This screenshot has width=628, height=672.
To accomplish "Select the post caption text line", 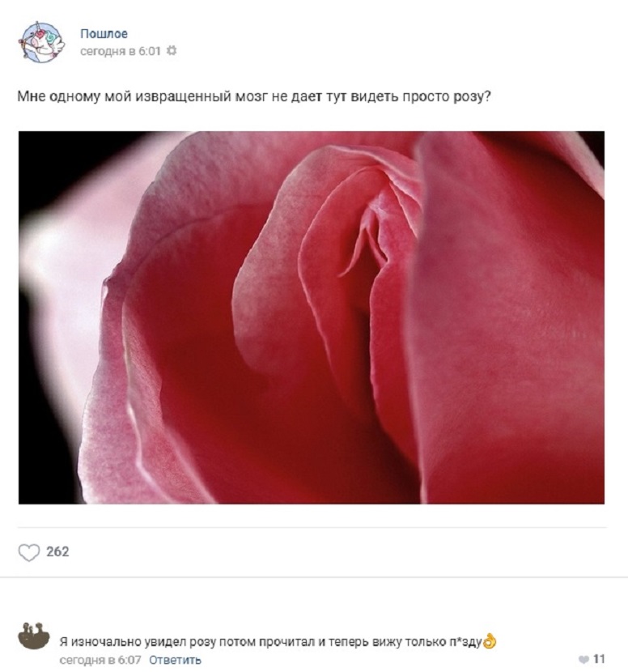I will (x=253, y=97).
